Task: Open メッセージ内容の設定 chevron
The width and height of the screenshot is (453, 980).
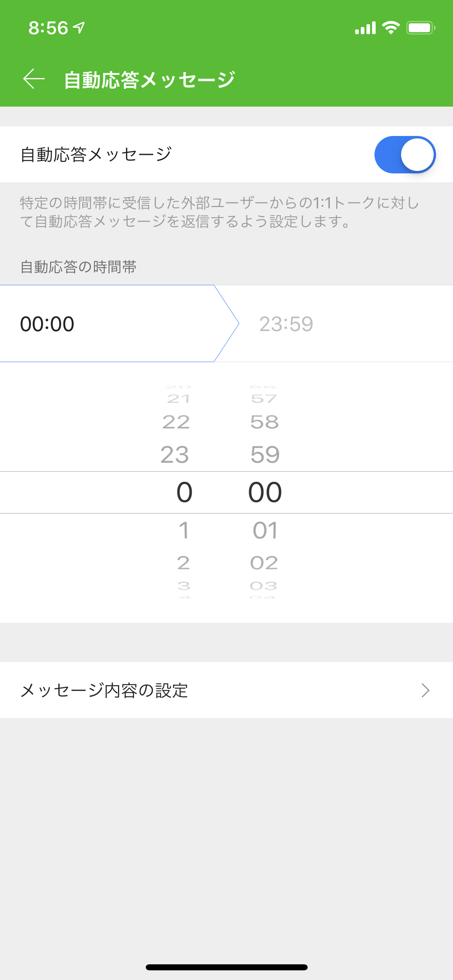Action: [425, 690]
